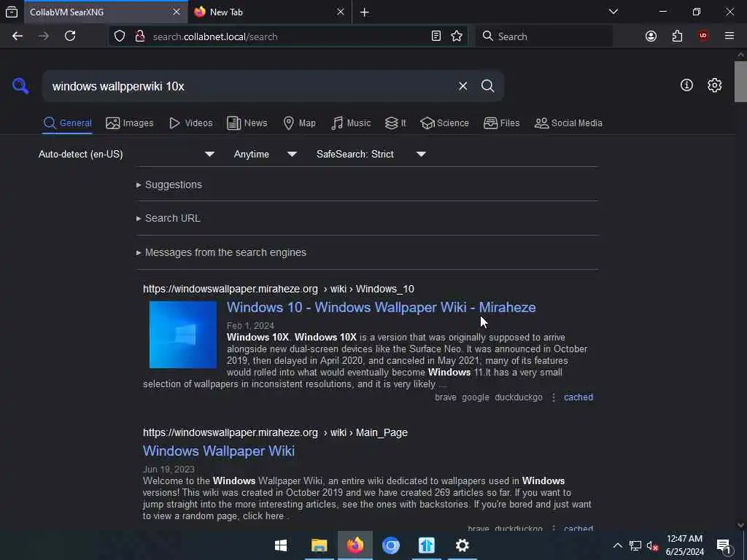The height and width of the screenshot is (560, 747).
Task: Select the Map search category
Action: 299,122
